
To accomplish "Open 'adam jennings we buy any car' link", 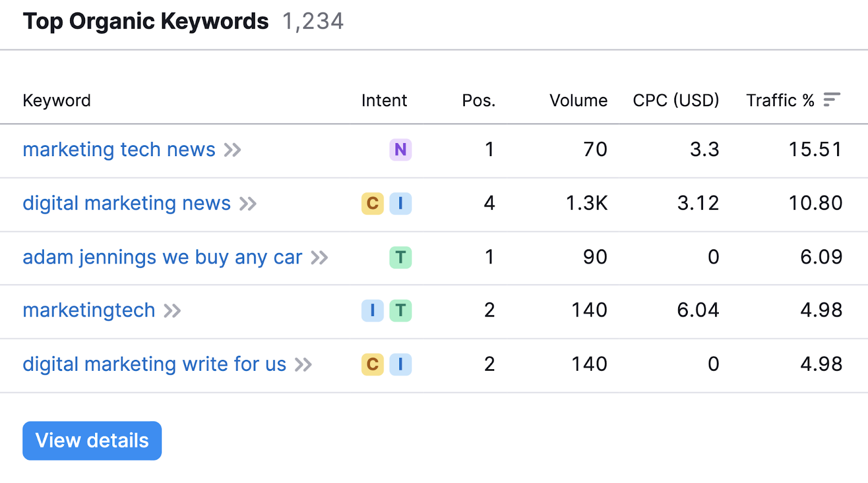I will coord(162,257).
